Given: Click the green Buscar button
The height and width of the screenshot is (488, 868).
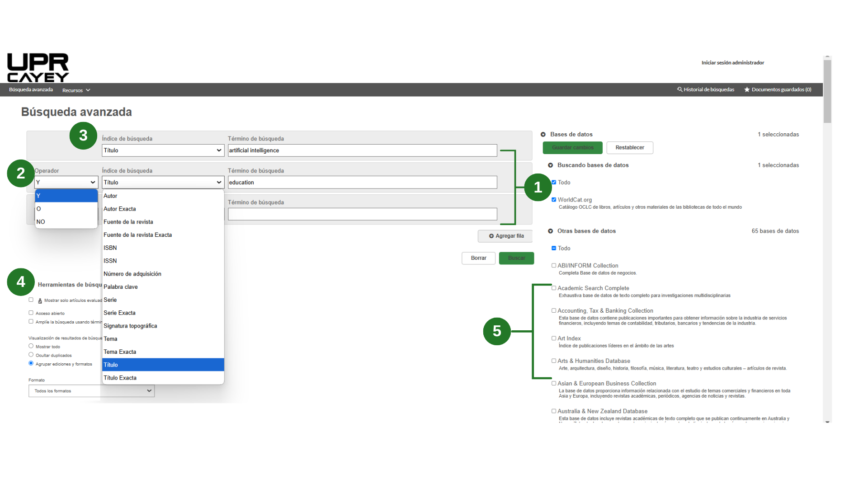Looking at the screenshot, I should tap(516, 258).
